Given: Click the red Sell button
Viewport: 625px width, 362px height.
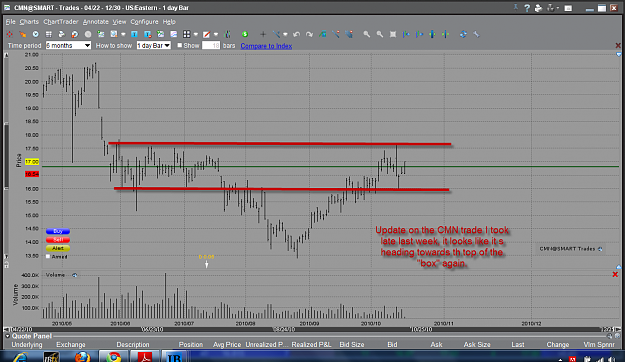Looking at the screenshot, I should click(58, 240).
